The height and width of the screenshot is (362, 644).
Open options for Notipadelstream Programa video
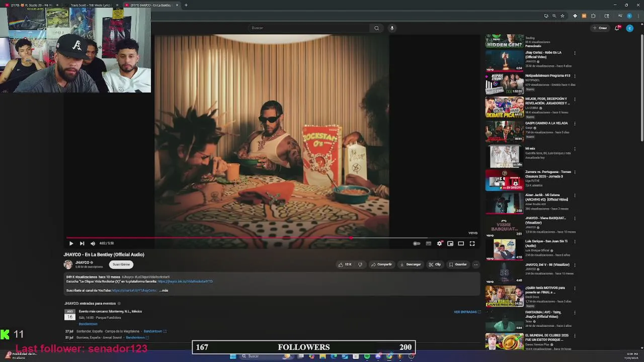click(x=575, y=76)
